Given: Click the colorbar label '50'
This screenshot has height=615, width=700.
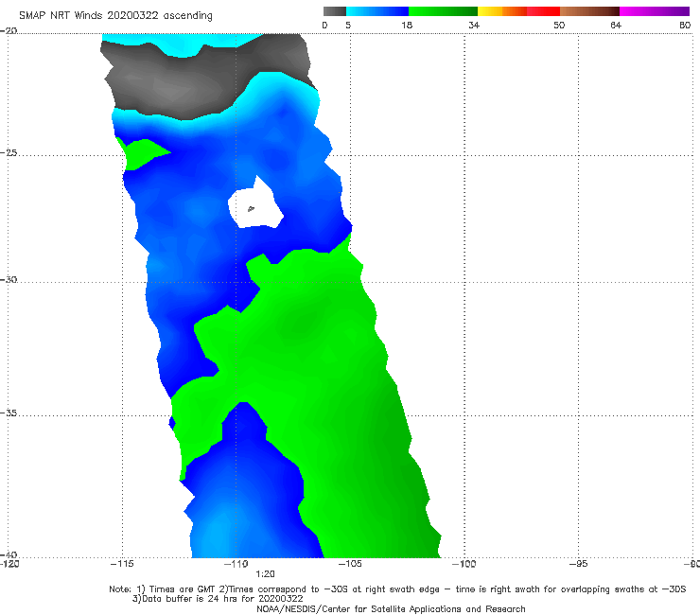Looking at the screenshot, I should point(559,25).
